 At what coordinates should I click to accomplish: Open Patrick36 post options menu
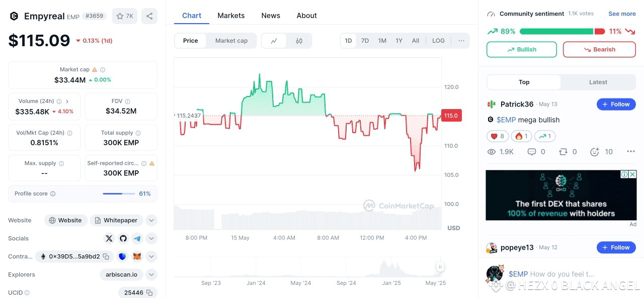coord(631,152)
